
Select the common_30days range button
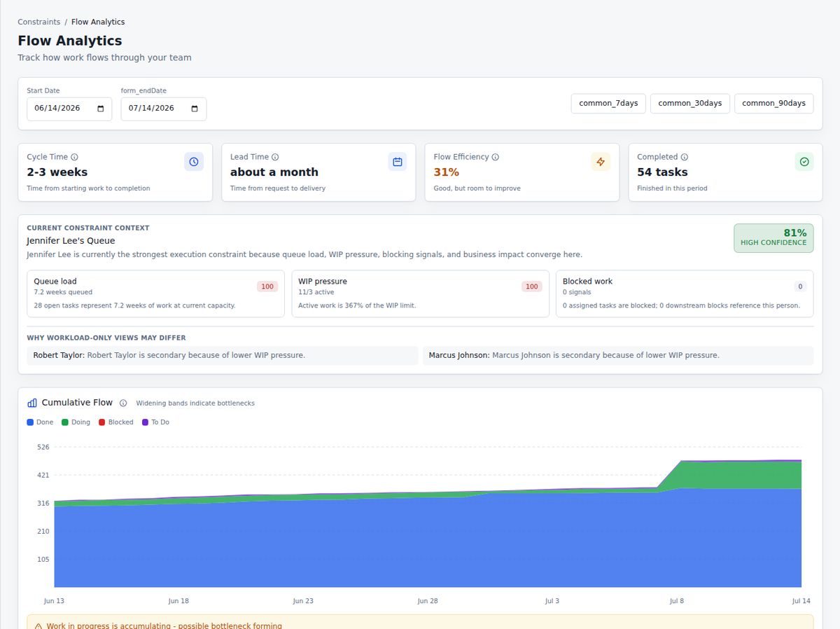tap(690, 103)
